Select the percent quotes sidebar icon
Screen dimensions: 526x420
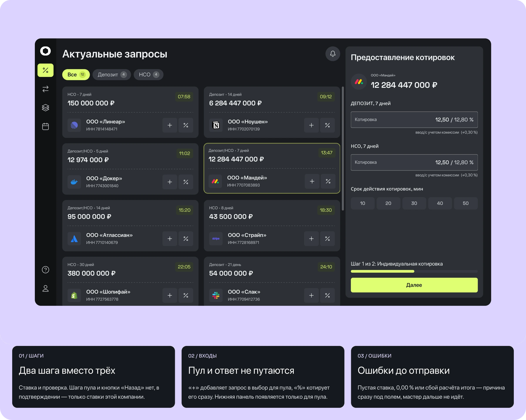(x=45, y=70)
